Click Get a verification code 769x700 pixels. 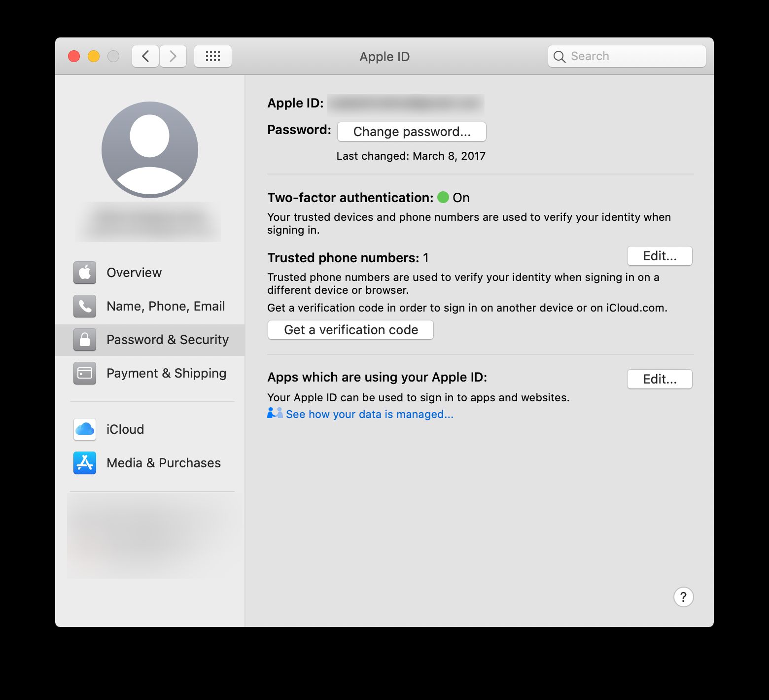pyautogui.click(x=350, y=329)
